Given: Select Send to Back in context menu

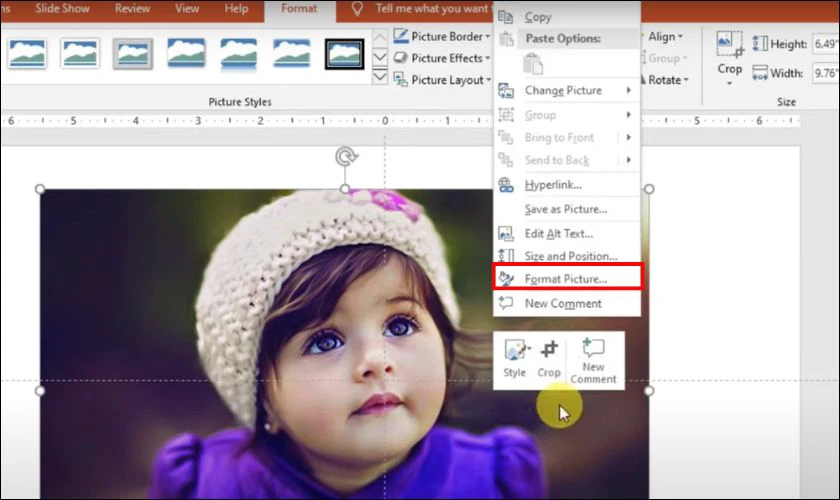Looking at the screenshot, I should (557, 160).
